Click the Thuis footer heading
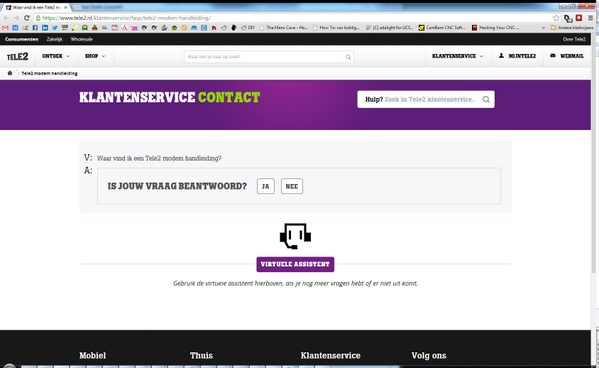The image size is (599, 368). (201, 355)
